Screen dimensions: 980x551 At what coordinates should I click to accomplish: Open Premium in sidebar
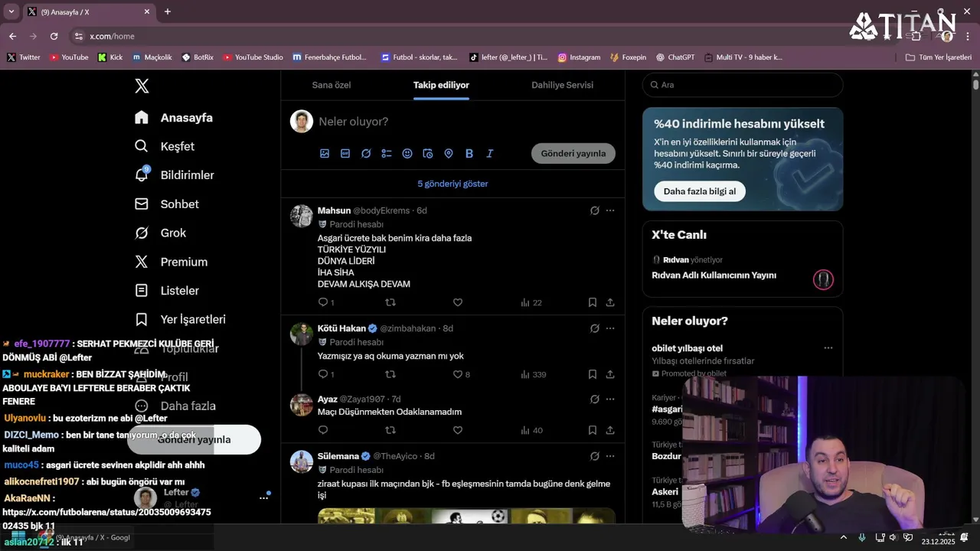(x=171, y=262)
